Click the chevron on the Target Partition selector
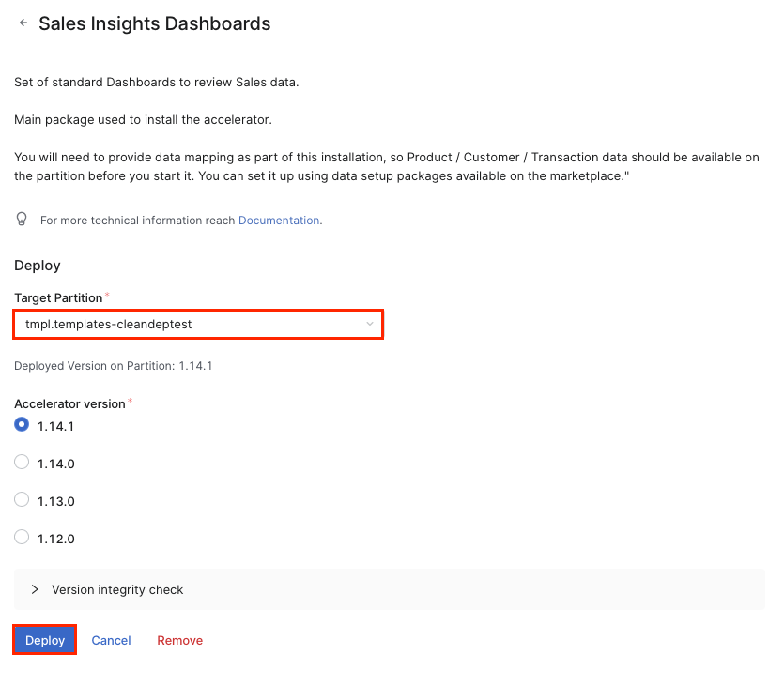This screenshot has width=784, height=685. point(370,324)
